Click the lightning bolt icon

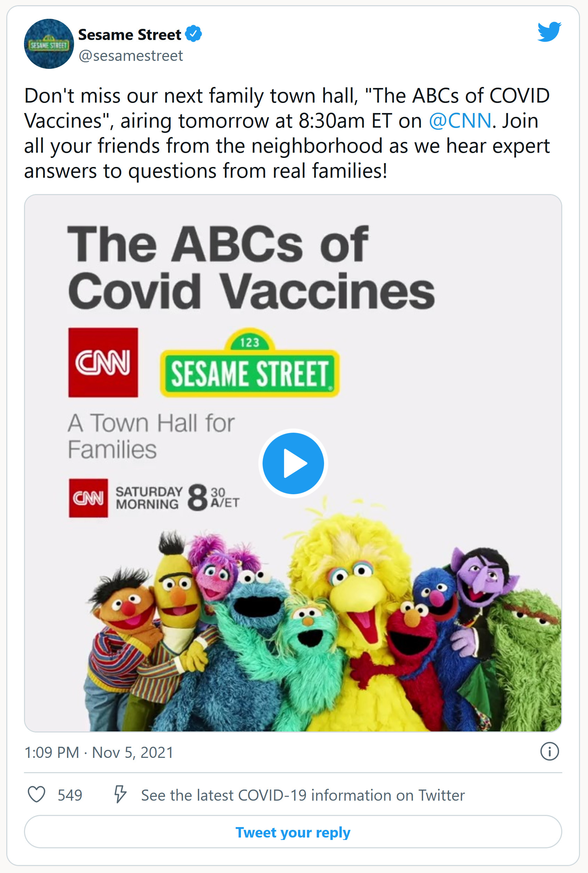coord(120,795)
